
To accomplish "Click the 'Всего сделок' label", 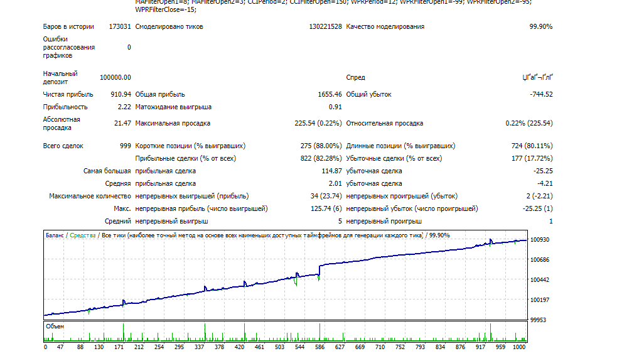I will click(x=63, y=146).
